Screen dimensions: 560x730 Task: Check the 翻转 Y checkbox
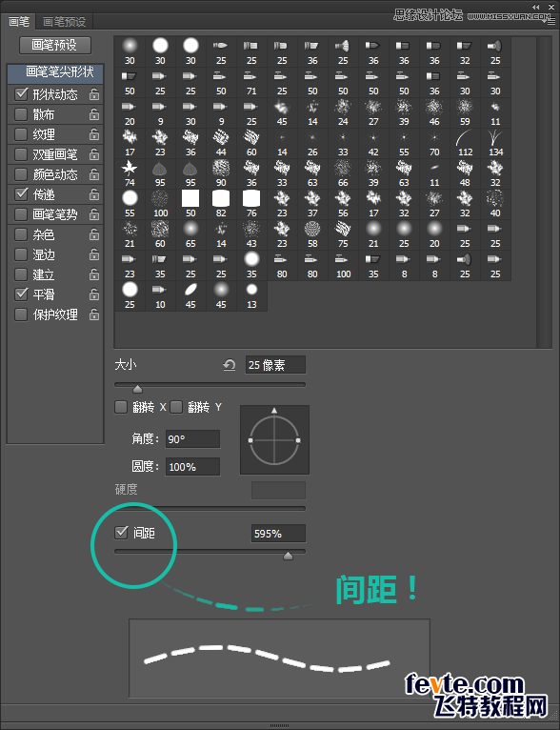(176, 407)
